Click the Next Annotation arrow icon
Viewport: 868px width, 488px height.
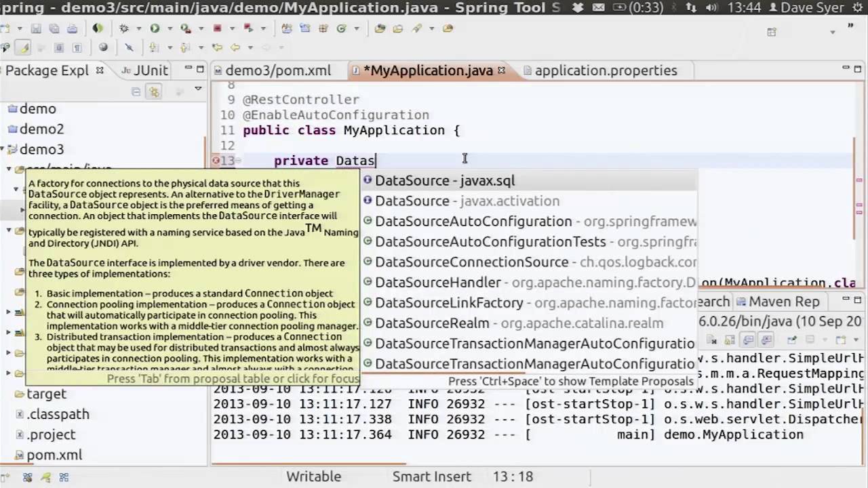coord(154,47)
